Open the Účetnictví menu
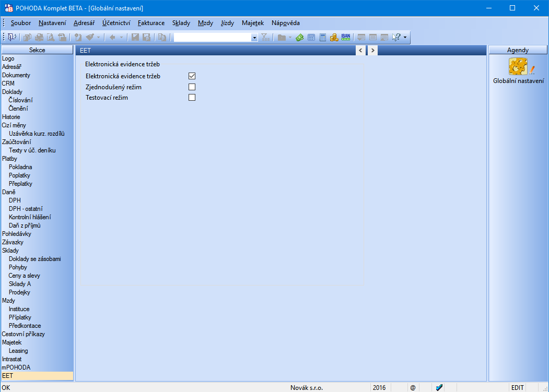This screenshot has height=392, width=549. coord(116,23)
